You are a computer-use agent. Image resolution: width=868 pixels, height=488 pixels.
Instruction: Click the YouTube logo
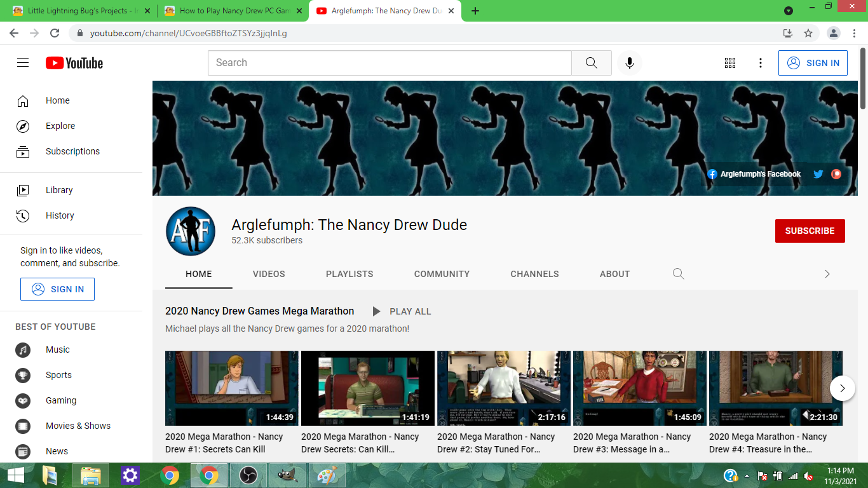click(74, 63)
